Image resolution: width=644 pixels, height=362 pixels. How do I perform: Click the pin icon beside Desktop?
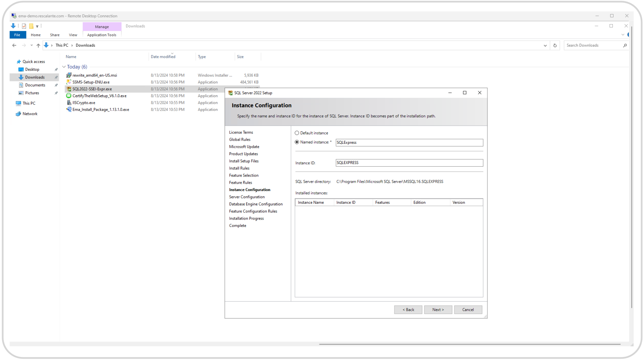click(x=56, y=69)
